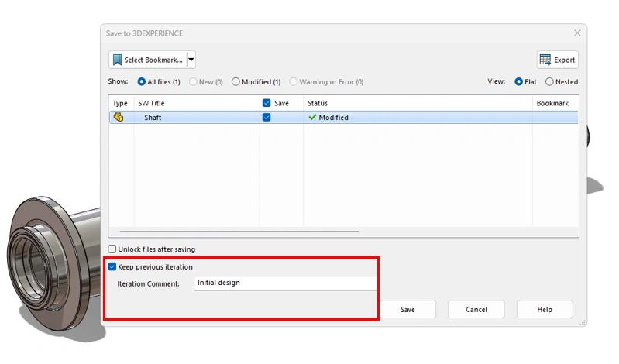Select the All files (1) radio button

[141, 82]
